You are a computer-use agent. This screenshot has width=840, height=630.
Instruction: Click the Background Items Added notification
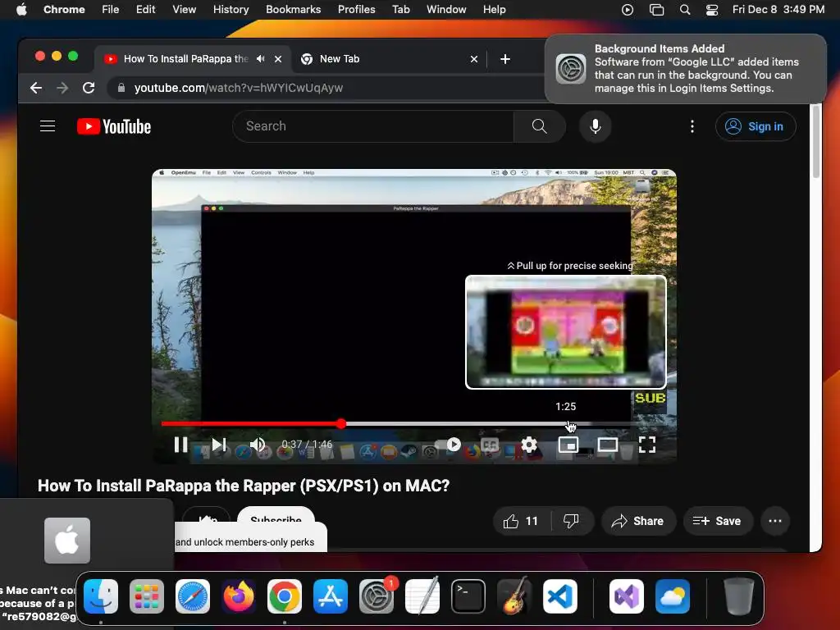[686, 69]
